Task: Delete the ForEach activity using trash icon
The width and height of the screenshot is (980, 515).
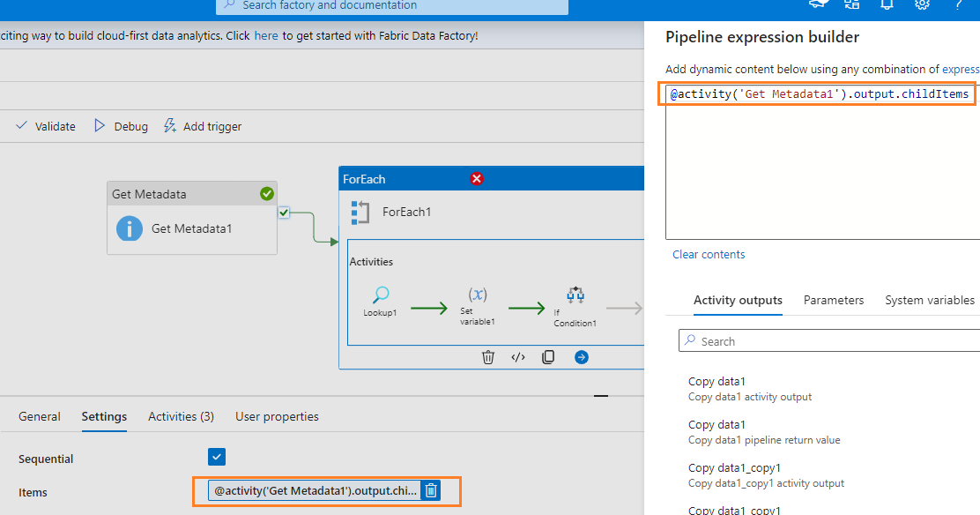Action: point(488,357)
